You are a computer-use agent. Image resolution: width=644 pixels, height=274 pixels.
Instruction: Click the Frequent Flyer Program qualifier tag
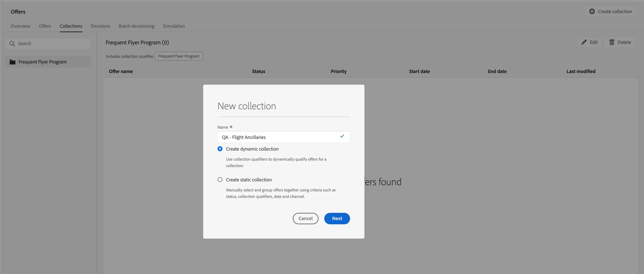click(x=179, y=56)
